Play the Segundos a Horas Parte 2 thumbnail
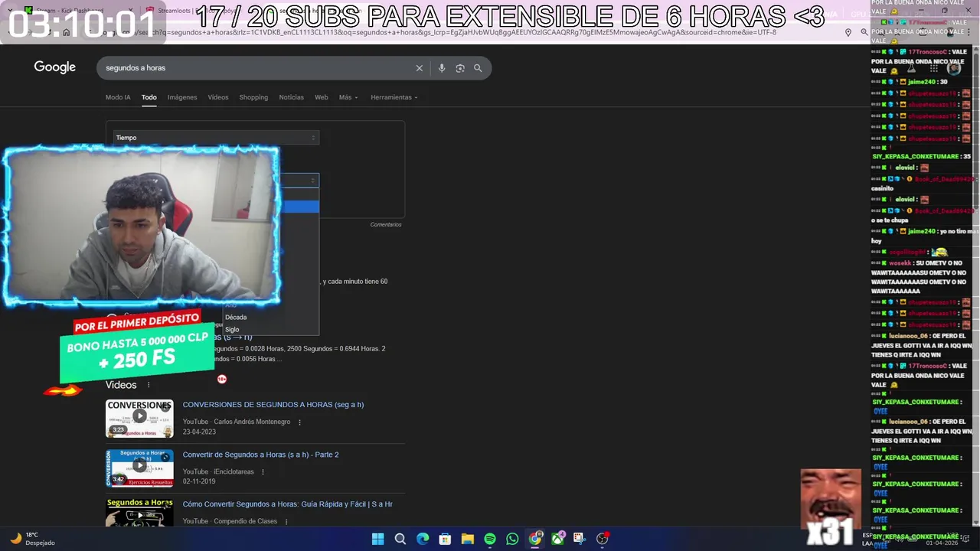The height and width of the screenshot is (551, 980). pos(139,468)
